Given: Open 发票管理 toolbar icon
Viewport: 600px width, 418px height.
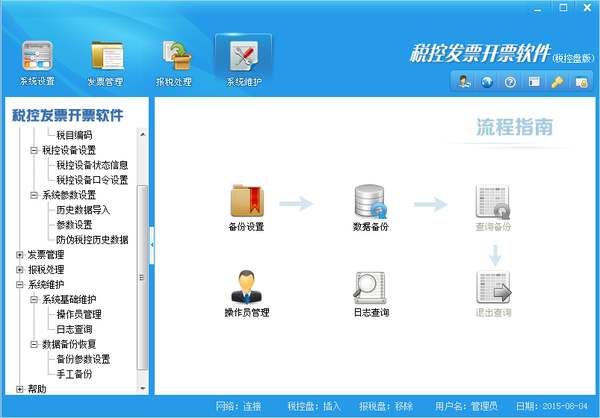Looking at the screenshot, I should (106, 60).
